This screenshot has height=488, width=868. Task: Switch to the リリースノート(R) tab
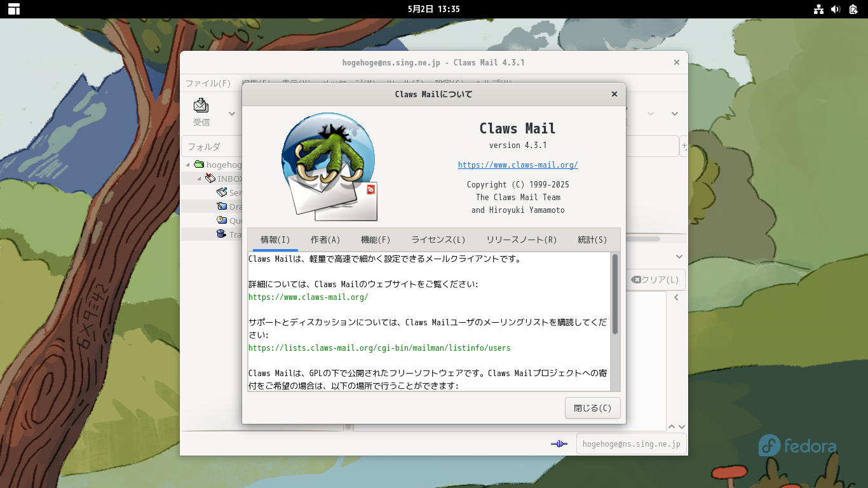point(522,240)
